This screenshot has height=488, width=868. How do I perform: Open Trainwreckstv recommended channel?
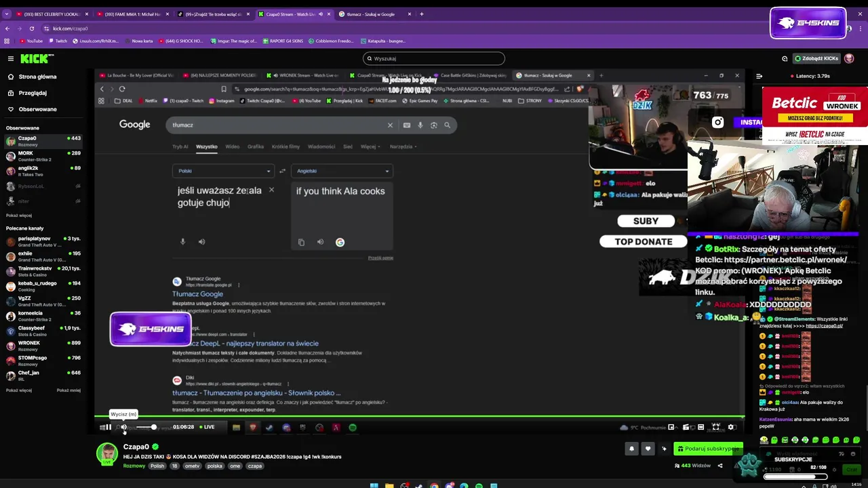[x=43, y=271]
